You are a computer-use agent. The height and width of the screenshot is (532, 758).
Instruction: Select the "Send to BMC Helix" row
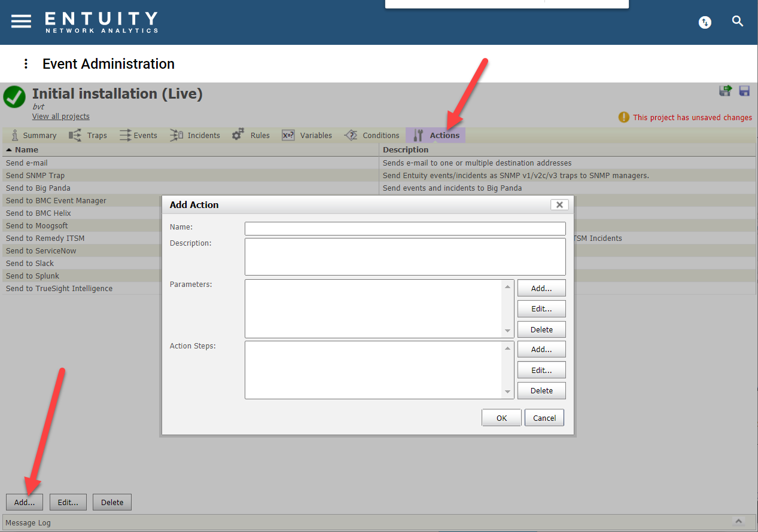click(x=38, y=213)
